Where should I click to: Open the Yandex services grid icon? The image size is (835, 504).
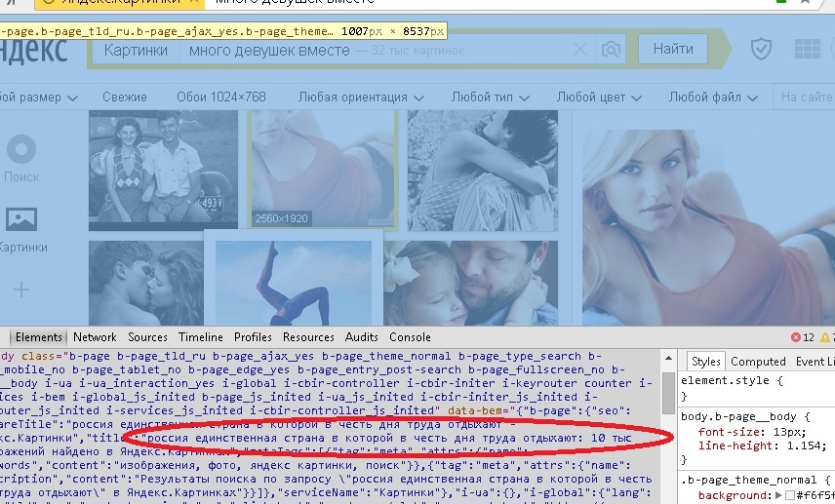pyautogui.click(x=808, y=49)
